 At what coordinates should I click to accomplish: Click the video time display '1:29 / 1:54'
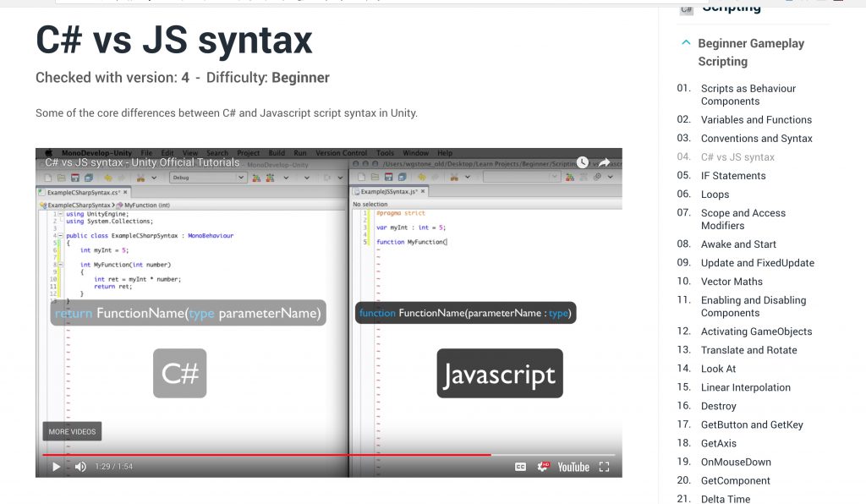click(114, 467)
